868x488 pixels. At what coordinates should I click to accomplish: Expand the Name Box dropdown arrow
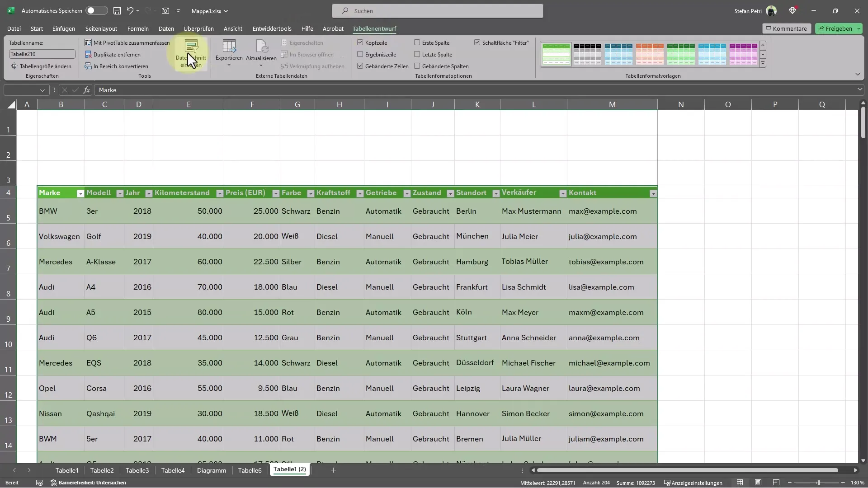[x=42, y=90]
